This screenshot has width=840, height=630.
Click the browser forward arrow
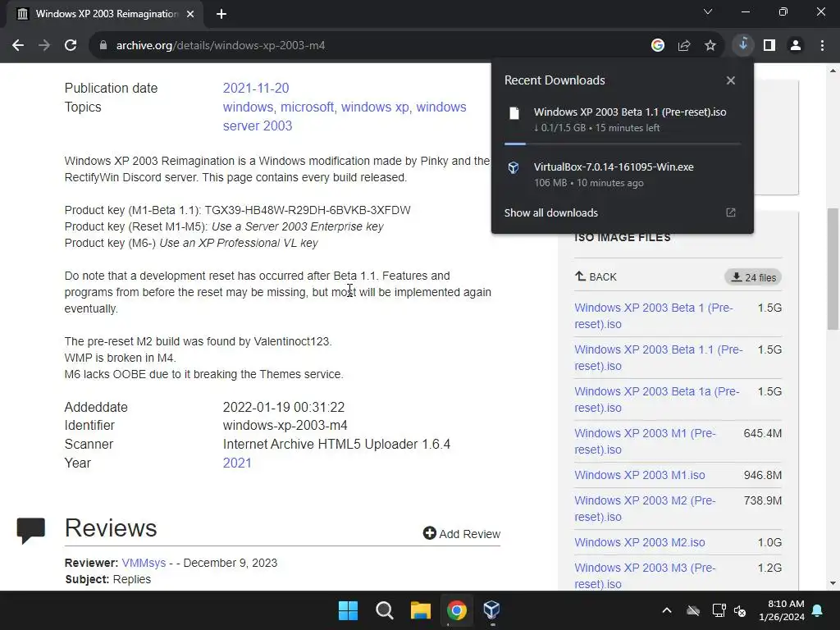44,46
